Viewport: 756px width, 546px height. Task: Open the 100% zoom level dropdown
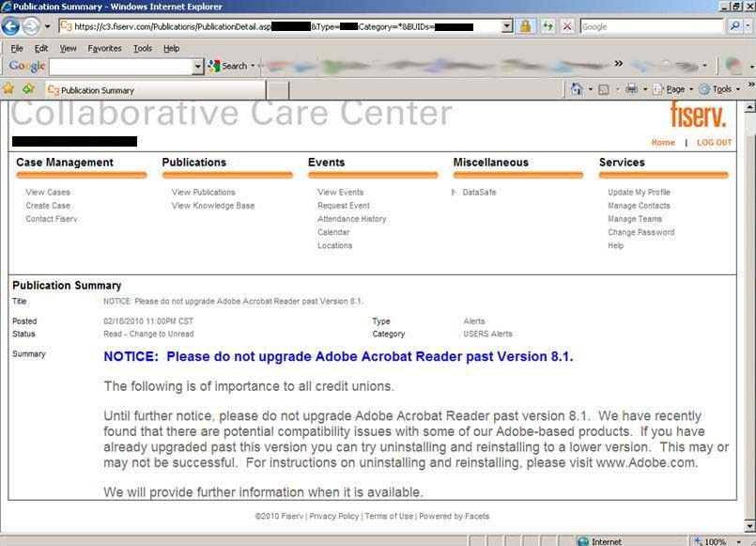739,541
